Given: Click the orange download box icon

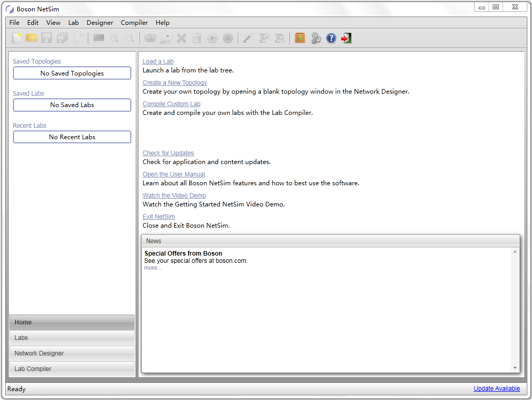Looking at the screenshot, I should click(300, 38).
